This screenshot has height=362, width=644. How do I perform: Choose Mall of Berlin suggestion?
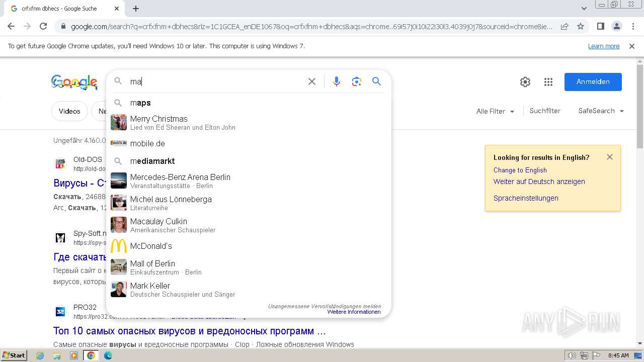tap(249, 267)
